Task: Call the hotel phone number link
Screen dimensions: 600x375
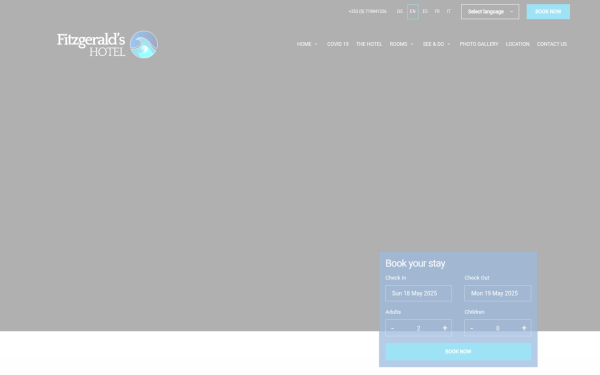Action: [x=367, y=11]
